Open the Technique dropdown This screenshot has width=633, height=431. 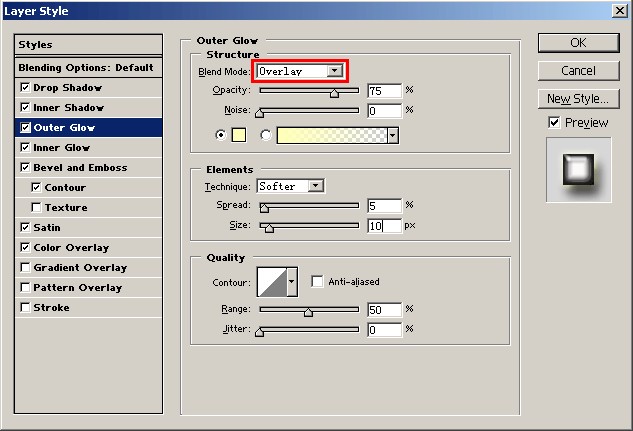tap(316, 186)
